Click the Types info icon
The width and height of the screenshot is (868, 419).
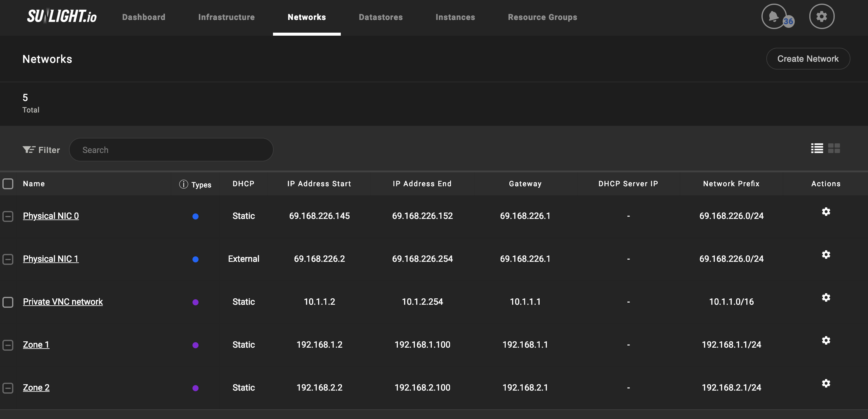coord(183,184)
